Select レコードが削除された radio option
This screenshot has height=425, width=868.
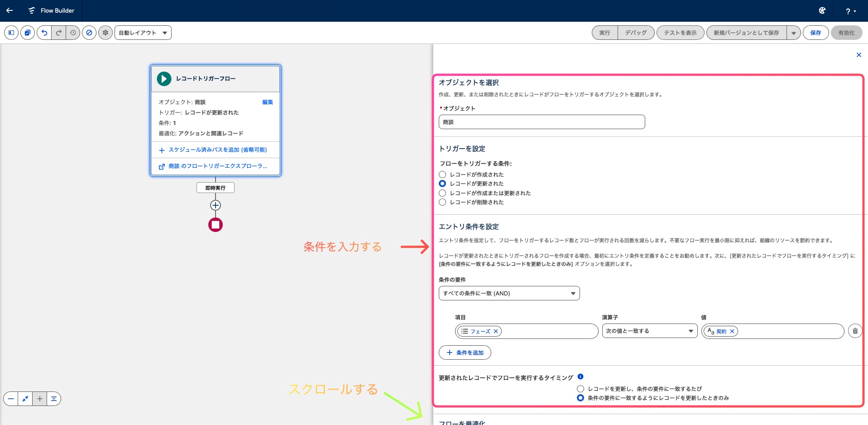click(442, 202)
